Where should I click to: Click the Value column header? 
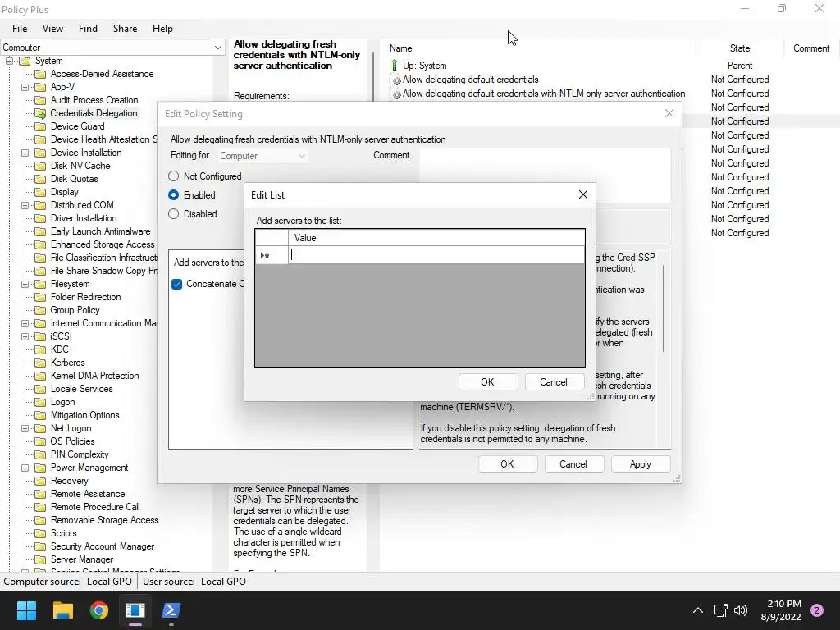436,238
